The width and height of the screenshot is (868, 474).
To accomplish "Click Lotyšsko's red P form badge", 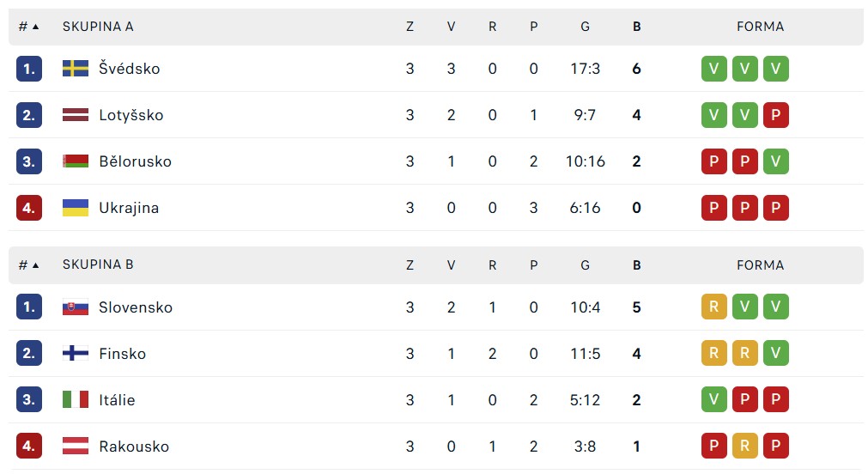I will click(x=775, y=115).
